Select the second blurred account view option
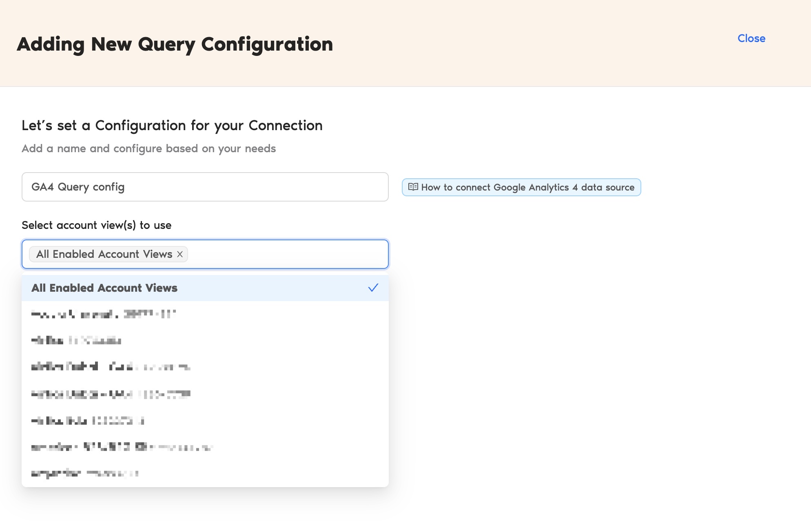This screenshot has width=811, height=532. (x=76, y=340)
